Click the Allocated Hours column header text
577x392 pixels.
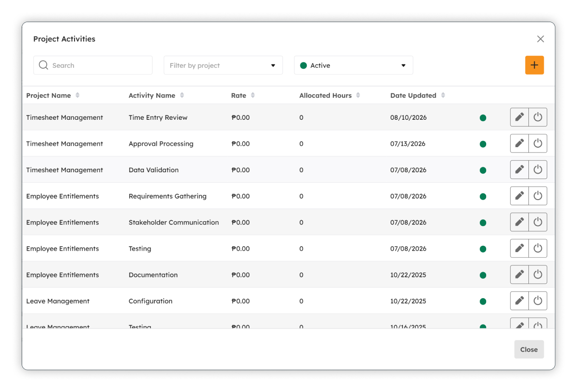pos(326,95)
